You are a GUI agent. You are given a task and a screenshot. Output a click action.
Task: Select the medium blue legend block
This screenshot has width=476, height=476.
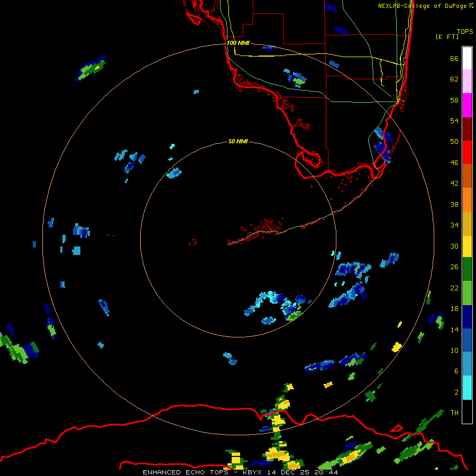pos(467,340)
